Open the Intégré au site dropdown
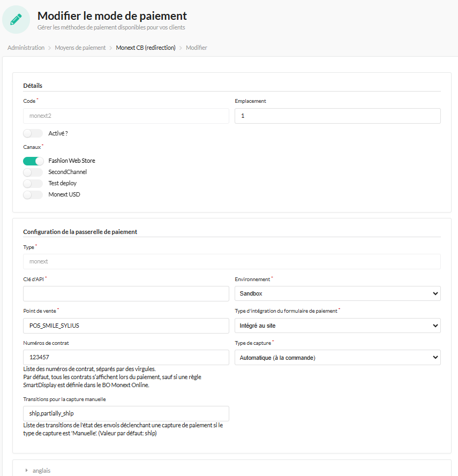This screenshot has height=476, width=458. tap(337, 326)
